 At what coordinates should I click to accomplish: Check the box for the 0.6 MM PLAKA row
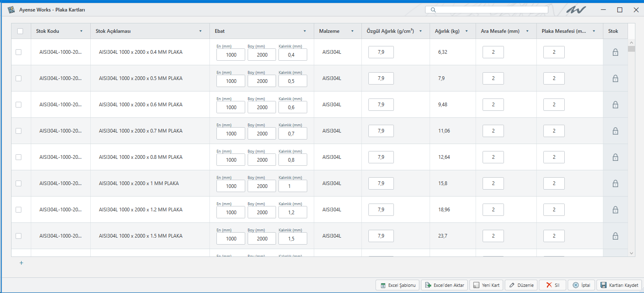click(x=18, y=105)
